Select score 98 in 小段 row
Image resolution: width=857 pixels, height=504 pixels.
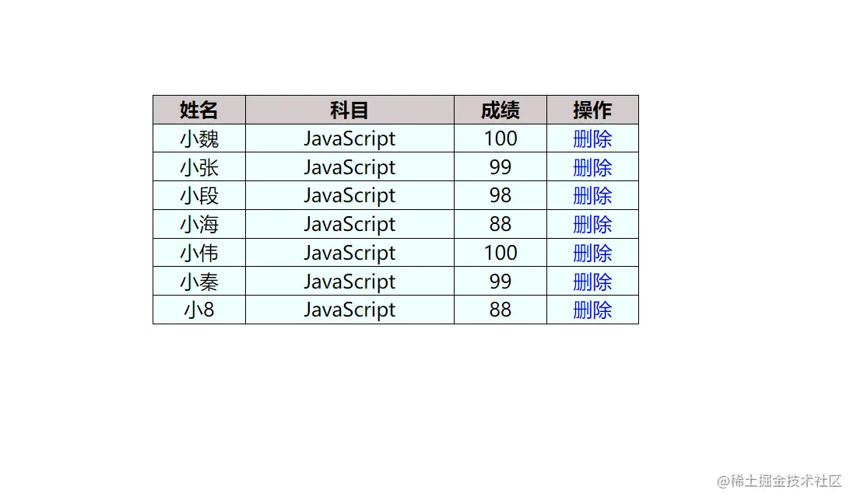coord(500,195)
